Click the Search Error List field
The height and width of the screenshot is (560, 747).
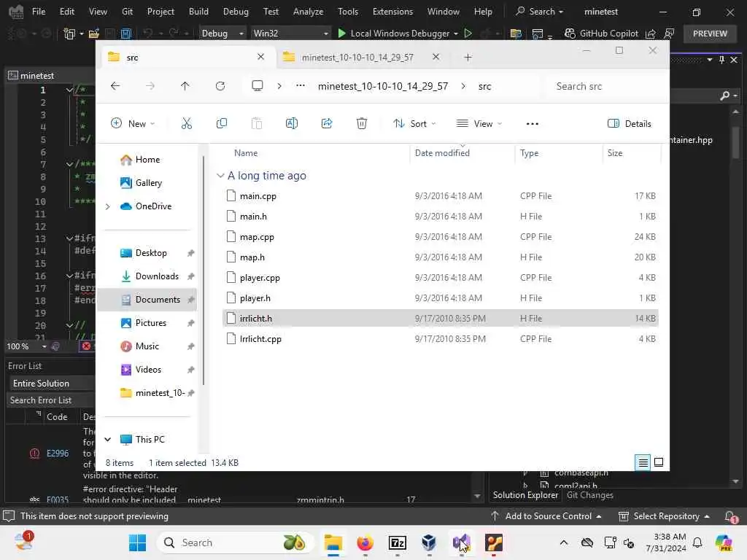tap(52, 400)
